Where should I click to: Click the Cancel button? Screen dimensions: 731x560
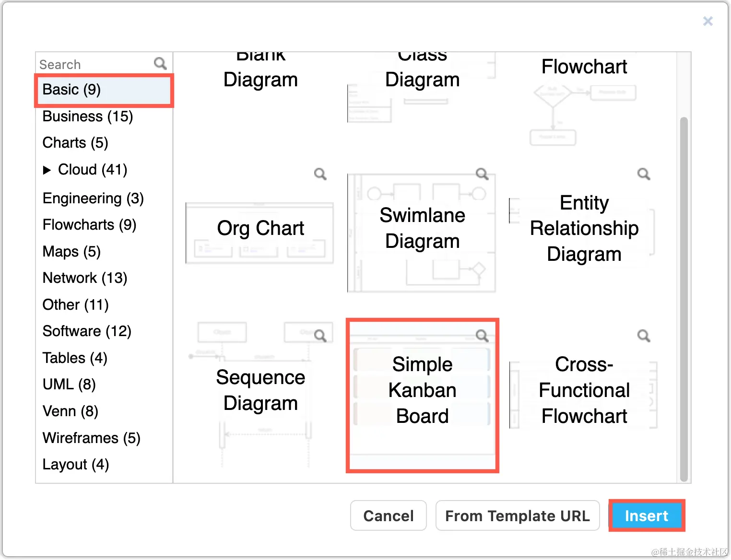tap(388, 516)
